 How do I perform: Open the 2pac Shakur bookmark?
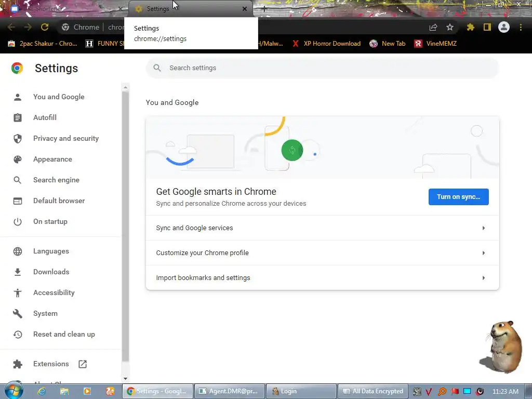tap(43, 44)
